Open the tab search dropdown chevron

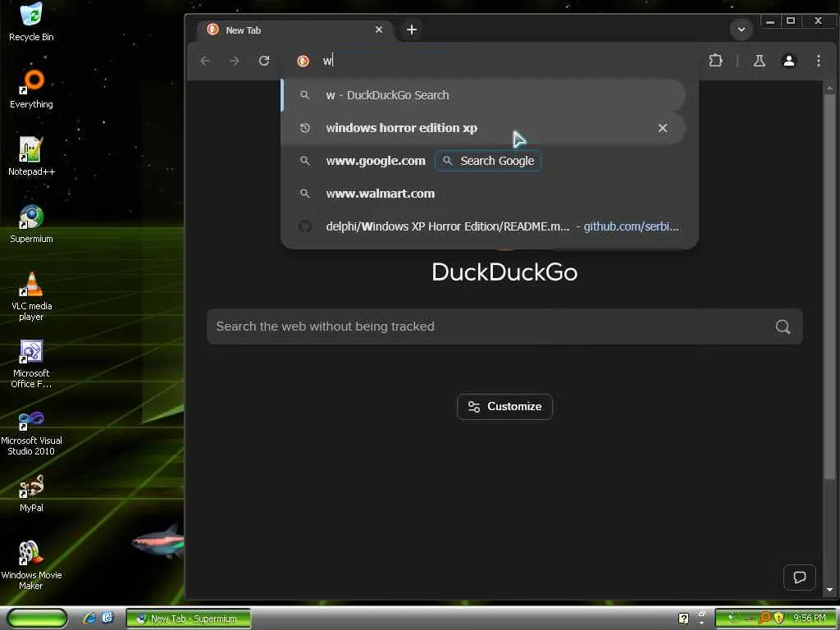coord(742,30)
